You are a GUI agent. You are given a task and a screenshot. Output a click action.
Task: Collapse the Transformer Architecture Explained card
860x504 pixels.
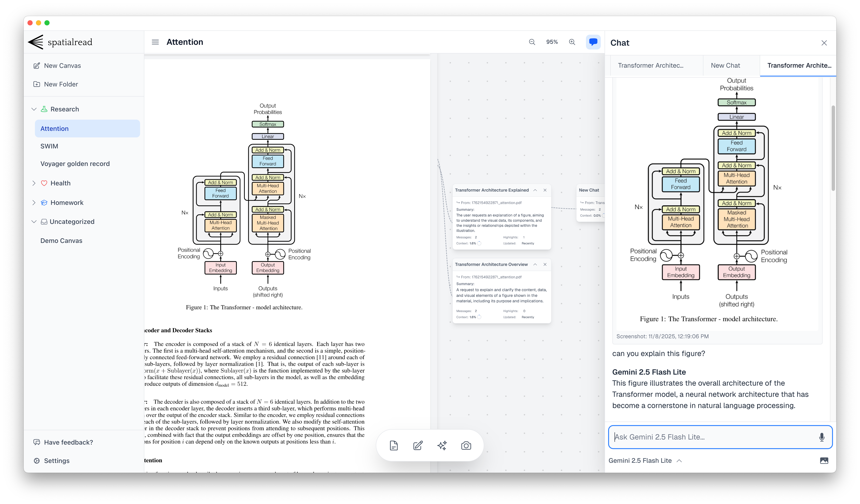535,190
